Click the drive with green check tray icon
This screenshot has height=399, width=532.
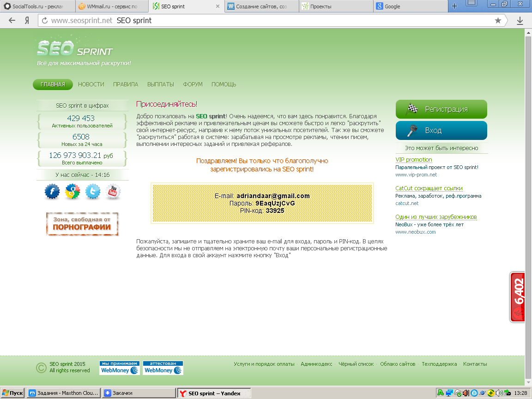[x=458, y=393]
